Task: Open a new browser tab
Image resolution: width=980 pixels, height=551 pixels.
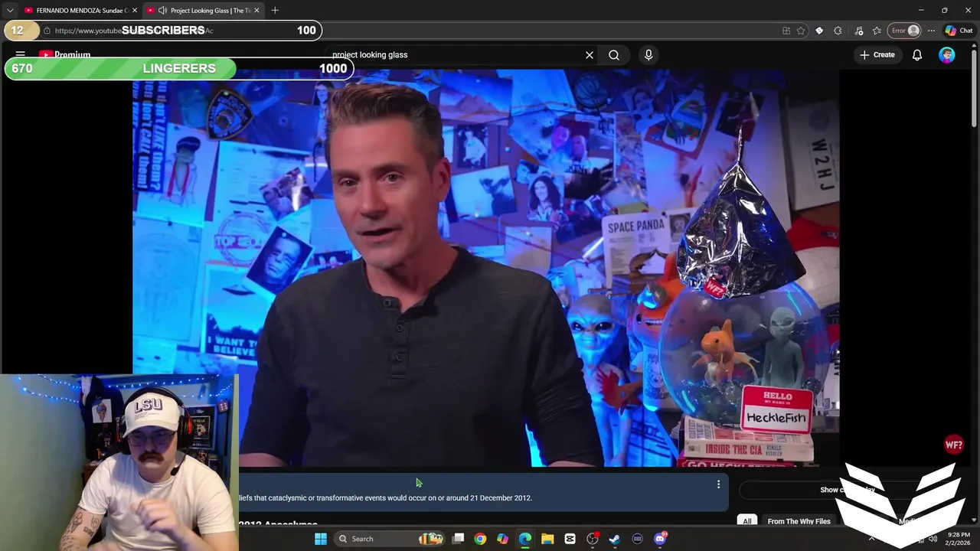Action: coord(275,10)
